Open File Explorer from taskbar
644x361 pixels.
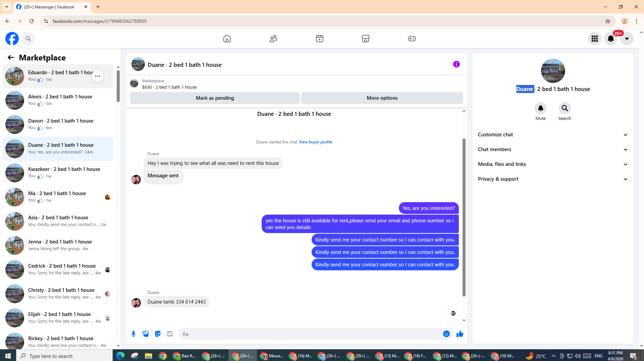pos(148,356)
